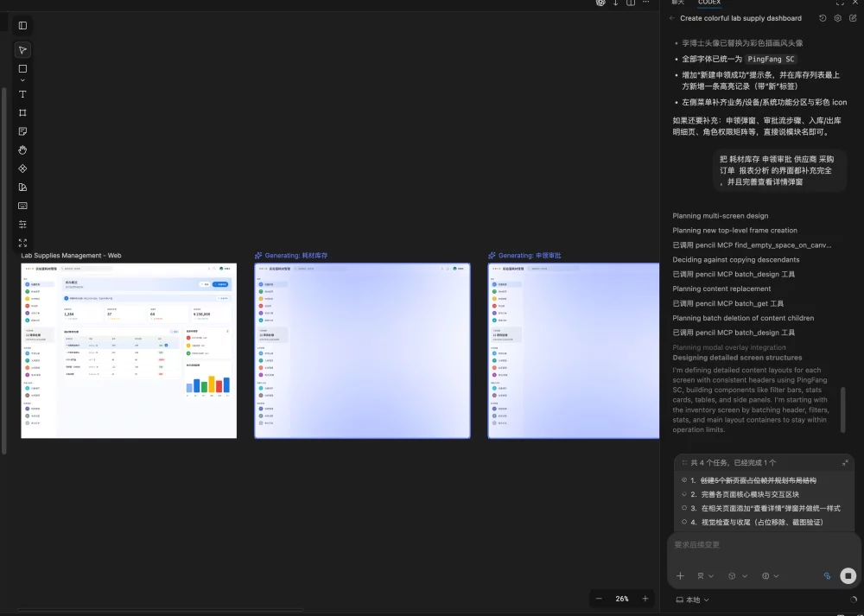The image size is (864, 616).
Task: Open the design styles icon
Action: point(22,187)
